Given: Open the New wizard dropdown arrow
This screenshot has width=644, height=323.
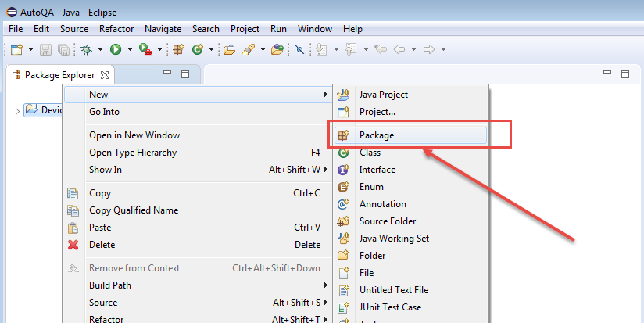Looking at the screenshot, I should (30, 49).
